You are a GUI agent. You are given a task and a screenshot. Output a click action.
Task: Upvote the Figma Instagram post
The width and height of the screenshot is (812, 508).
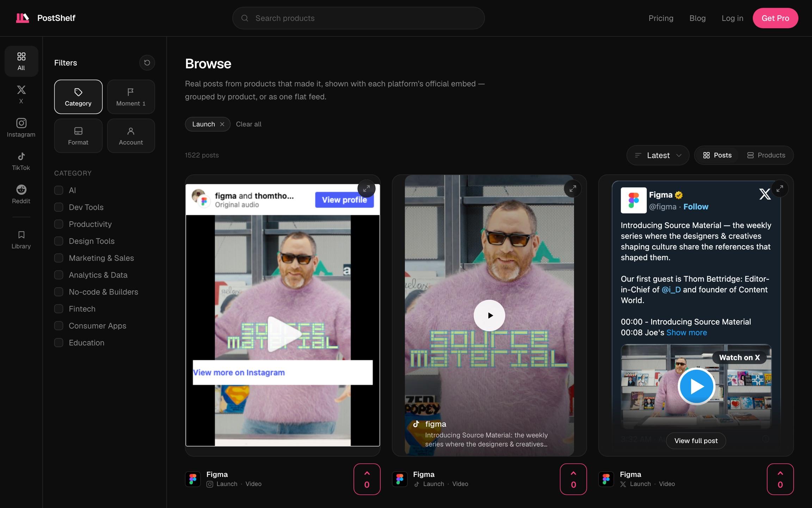point(367,479)
